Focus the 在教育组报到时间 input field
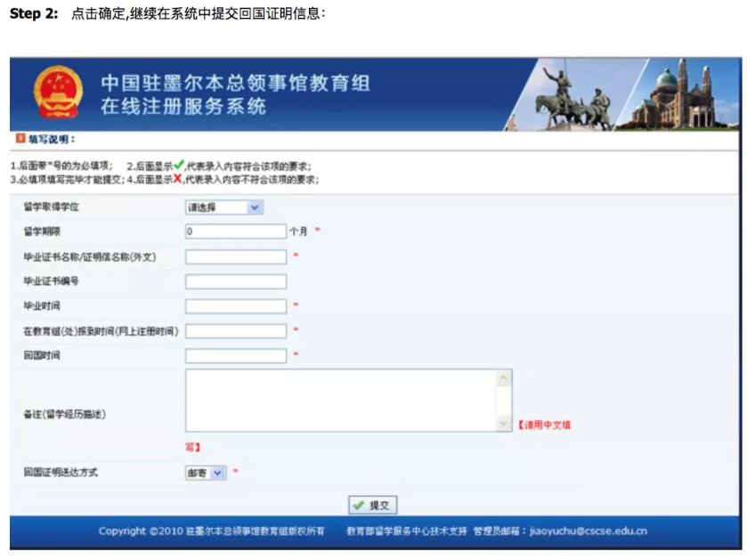The height and width of the screenshot is (560, 747). point(236,331)
